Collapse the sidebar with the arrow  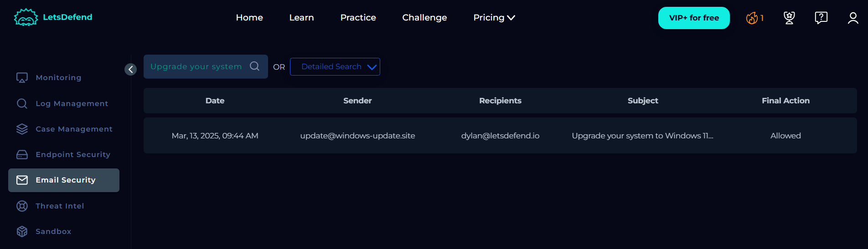(x=131, y=69)
